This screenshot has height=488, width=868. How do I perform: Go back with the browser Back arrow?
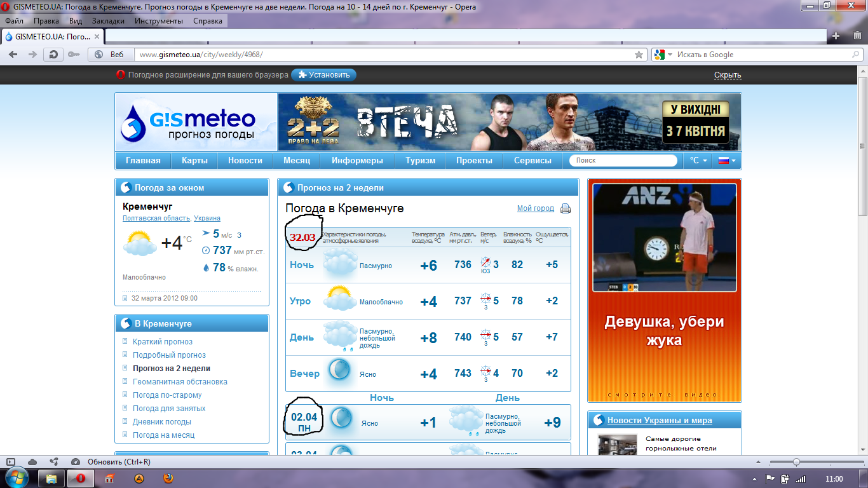pyautogui.click(x=13, y=55)
